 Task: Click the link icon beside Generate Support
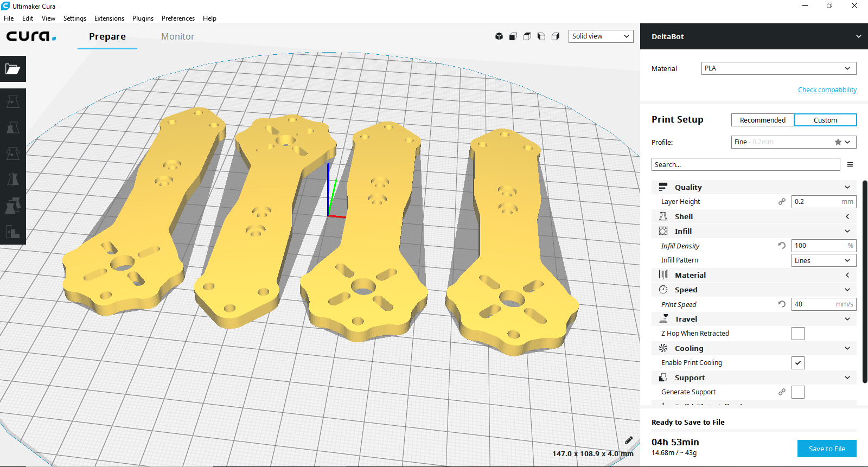[x=782, y=392]
